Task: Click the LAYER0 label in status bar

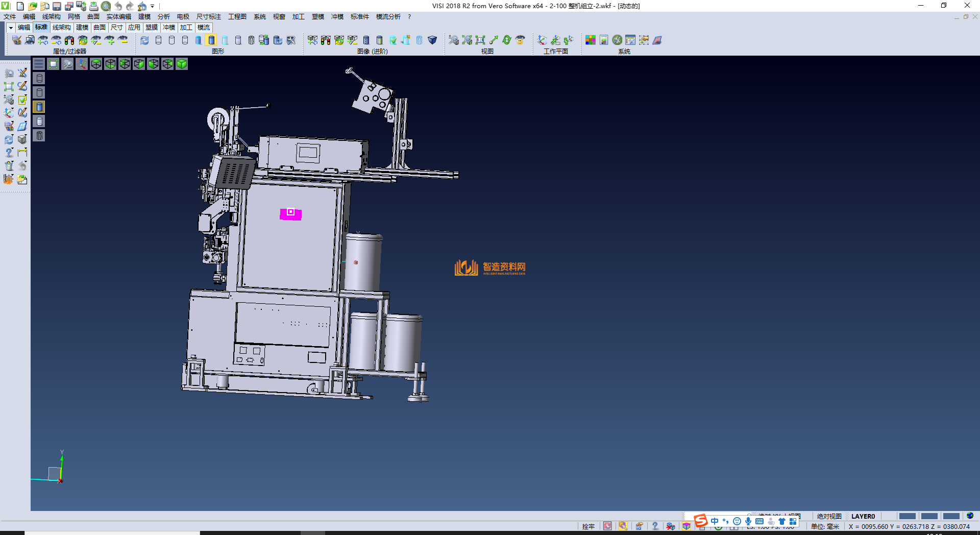Action: pos(863,516)
